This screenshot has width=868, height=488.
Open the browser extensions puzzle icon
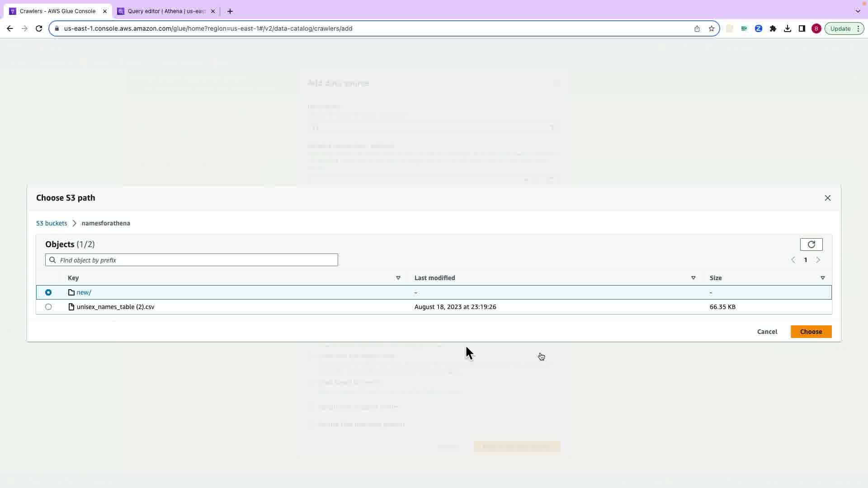click(x=773, y=28)
